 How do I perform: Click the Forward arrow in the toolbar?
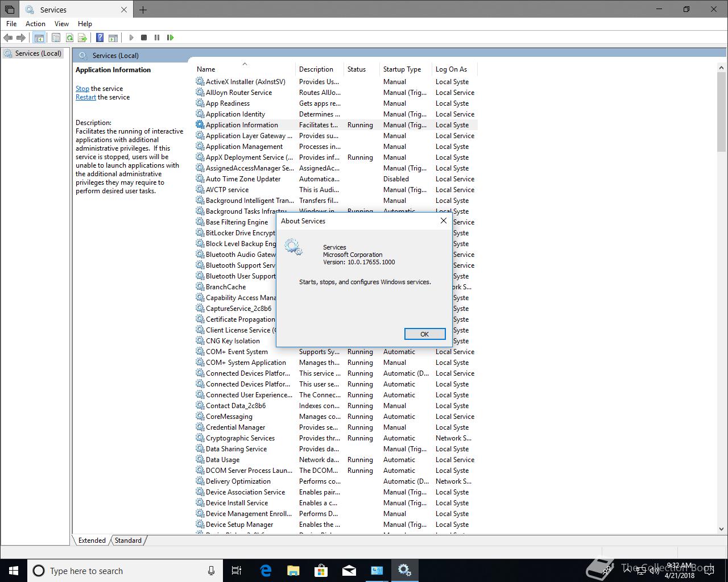click(21, 38)
